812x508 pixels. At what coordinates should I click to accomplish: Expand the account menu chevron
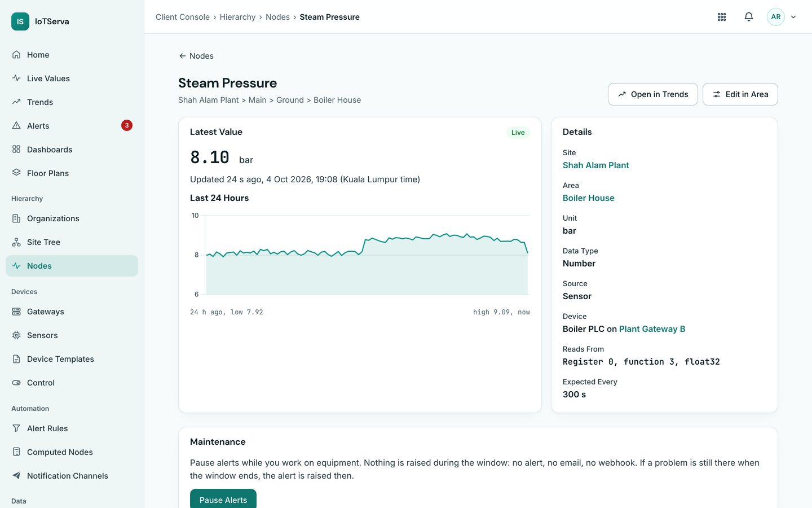coord(793,17)
